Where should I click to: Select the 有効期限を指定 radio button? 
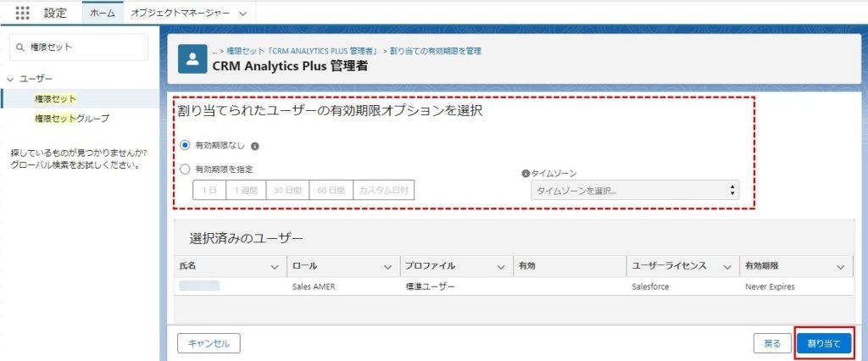(x=186, y=169)
